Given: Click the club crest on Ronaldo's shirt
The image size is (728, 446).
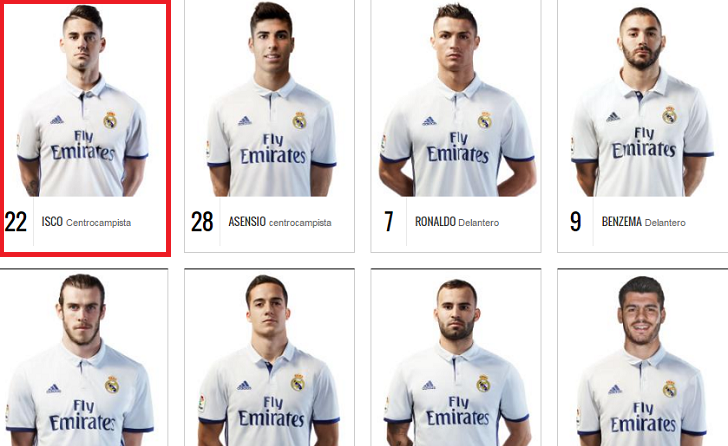Looking at the screenshot, I should [x=485, y=120].
